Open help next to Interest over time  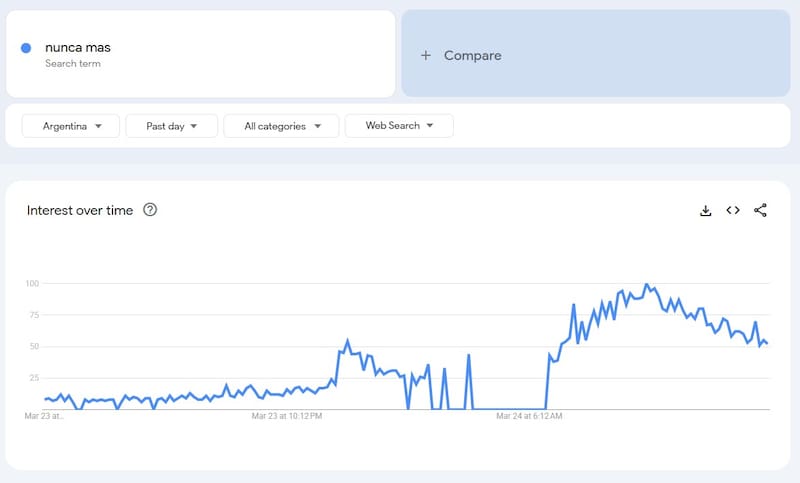pos(150,210)
